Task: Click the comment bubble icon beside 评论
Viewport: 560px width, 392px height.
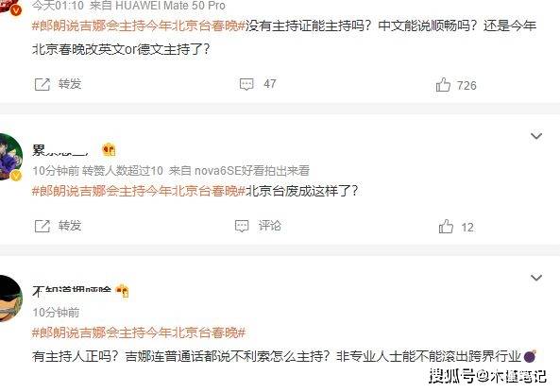Action: 242,226
